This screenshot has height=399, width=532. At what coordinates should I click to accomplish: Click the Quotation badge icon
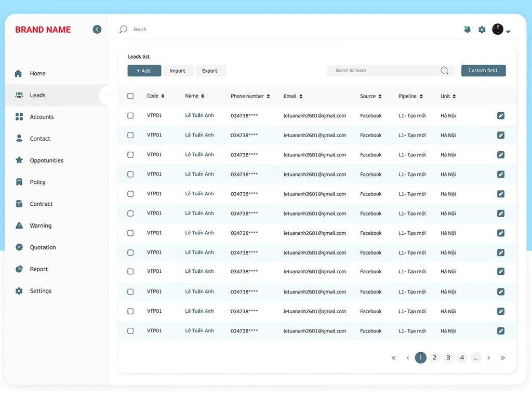click(19, 247)
